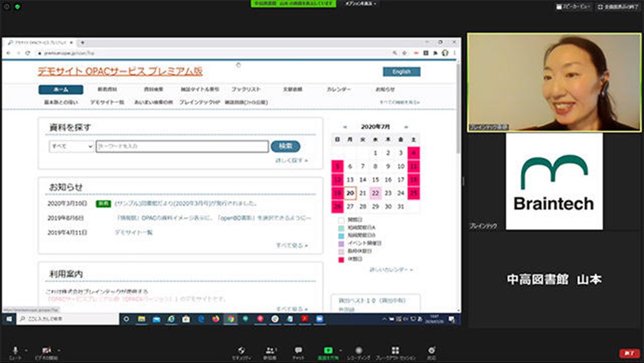Open the search category dropdown showing すべて
Image resolution: width=644 pixels, height=363 pixels.
pos(71,146)
